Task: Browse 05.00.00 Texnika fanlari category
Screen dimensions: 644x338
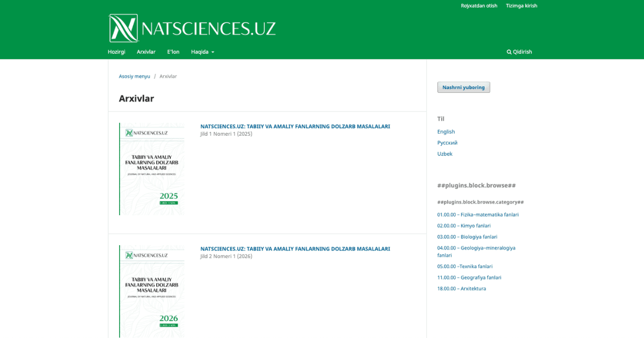Action: click(x=465, y=267)
